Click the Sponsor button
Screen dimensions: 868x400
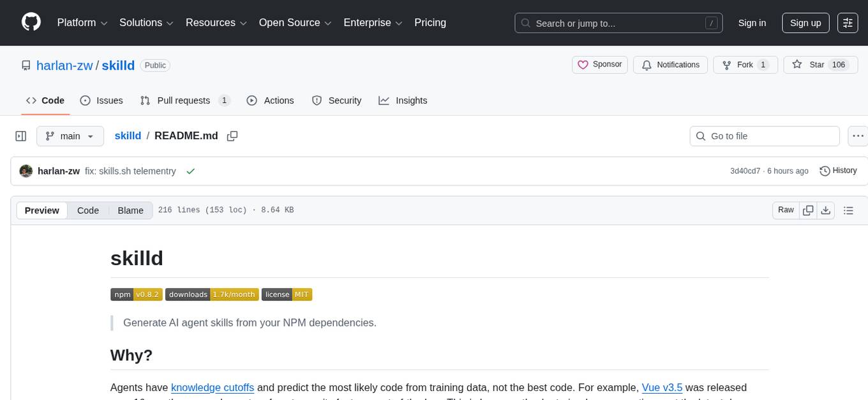pyautogui.click(x=600, y=65)
